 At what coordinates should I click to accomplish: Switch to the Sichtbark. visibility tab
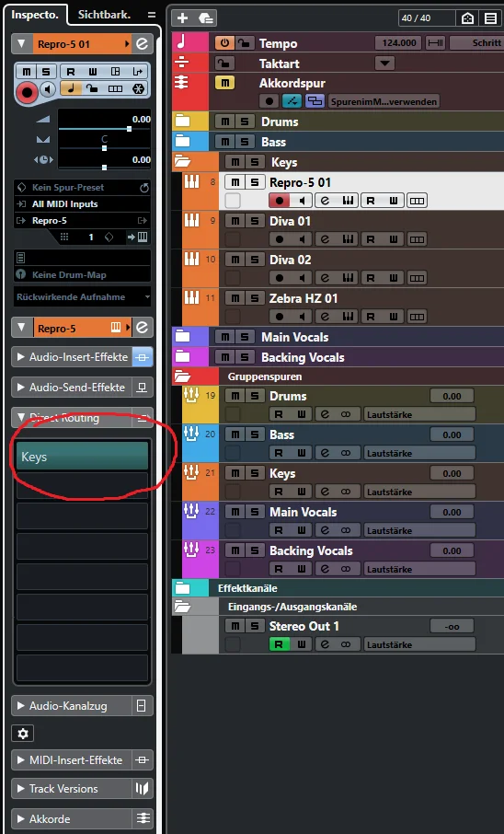click(104, 15)
